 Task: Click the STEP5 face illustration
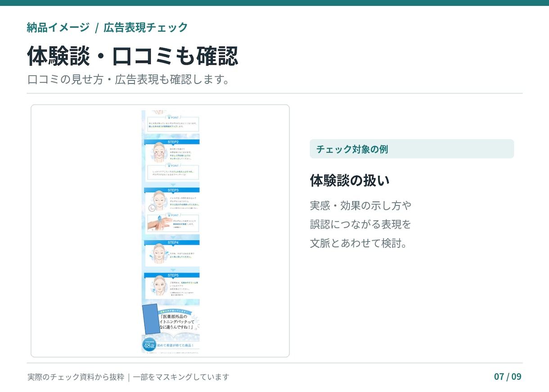click(158, 286)
